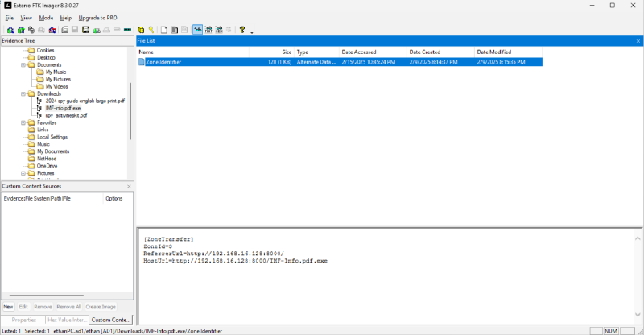The width and height of the screenshot is (644, 335).
Task: Click the yellow question mark Help icon
Action: [242, 30]
